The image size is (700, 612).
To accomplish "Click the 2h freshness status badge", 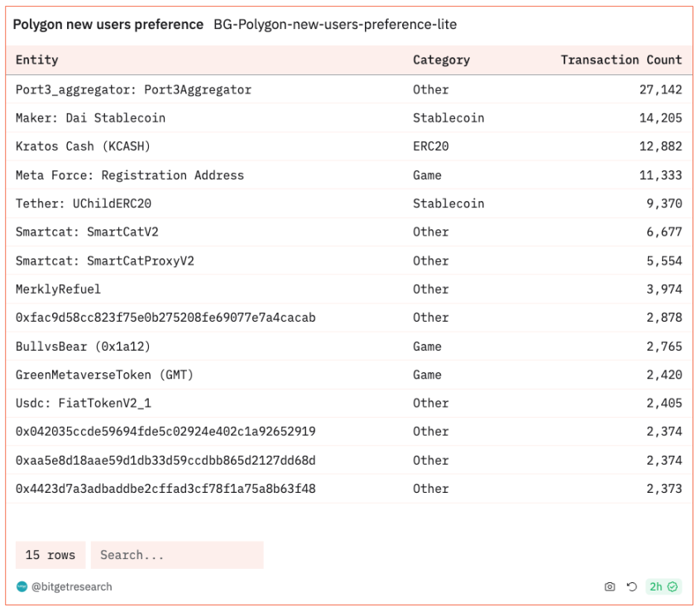I will 664,586.
